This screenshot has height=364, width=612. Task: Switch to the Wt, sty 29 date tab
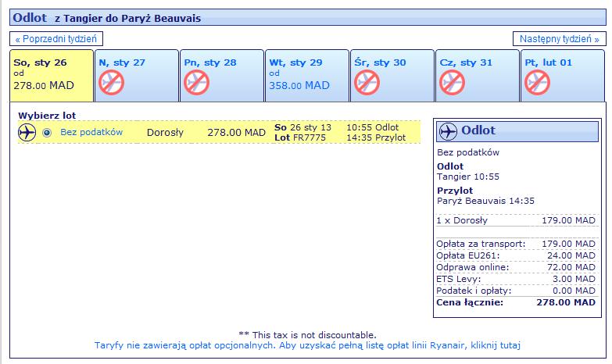click(x=306, y=75)
